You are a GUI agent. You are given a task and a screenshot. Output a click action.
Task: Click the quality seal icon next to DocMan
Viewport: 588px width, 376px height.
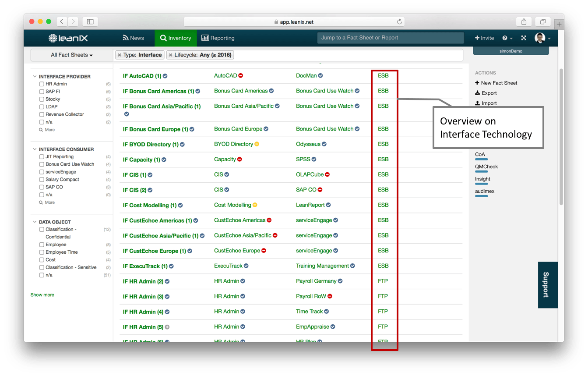320,76
